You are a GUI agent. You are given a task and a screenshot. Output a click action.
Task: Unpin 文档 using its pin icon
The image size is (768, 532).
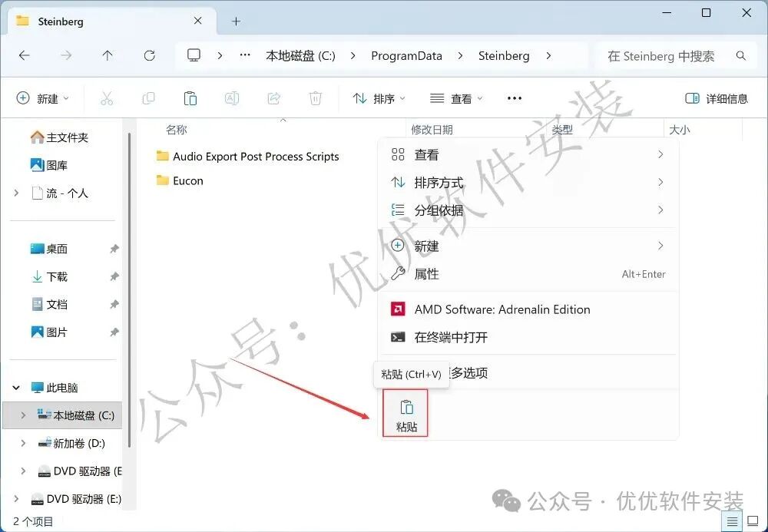(x=114, y=305)
